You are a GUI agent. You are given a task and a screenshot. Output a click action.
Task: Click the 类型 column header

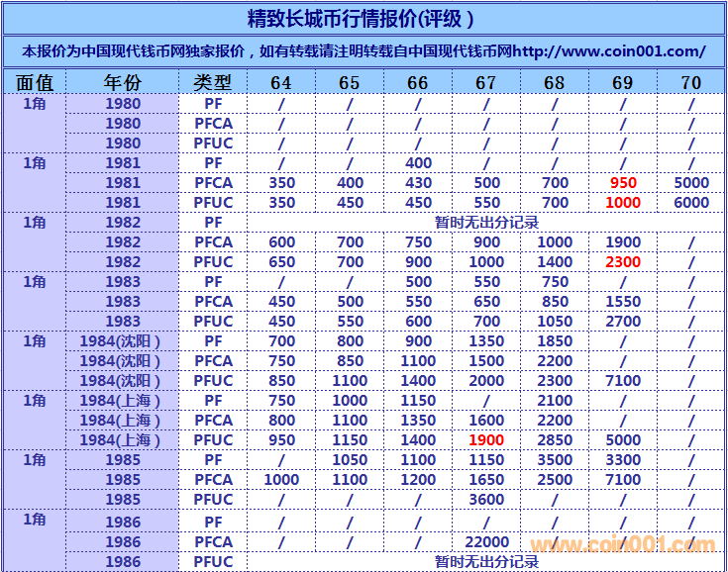tap(213, 83)
